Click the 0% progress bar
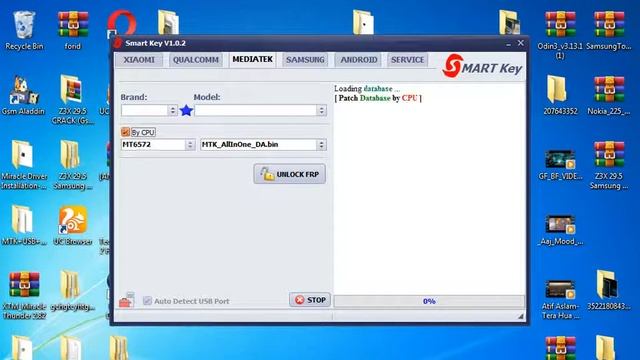Screen dimensions: 640x360 (429, 301)
